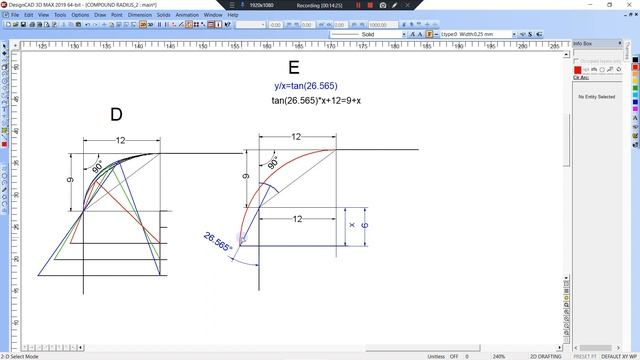Click the red color box in Info Box
Screen dimensions: 640x360
pos(578,70)
